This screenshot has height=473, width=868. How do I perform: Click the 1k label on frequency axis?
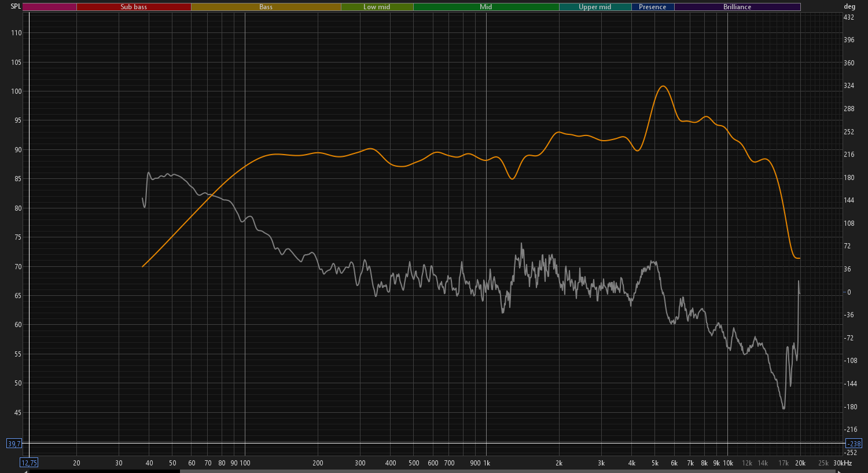(487, 463)
